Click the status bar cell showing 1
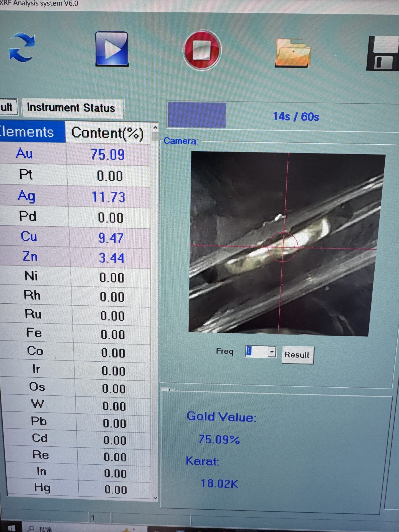This screenshot has width=399, height=532. click(100, 518)
